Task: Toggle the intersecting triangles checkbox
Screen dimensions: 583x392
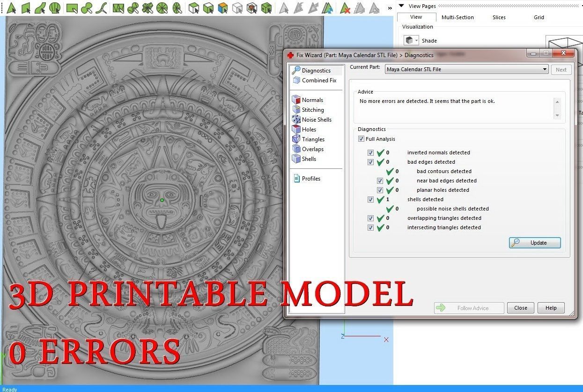Action: [371, 228]
